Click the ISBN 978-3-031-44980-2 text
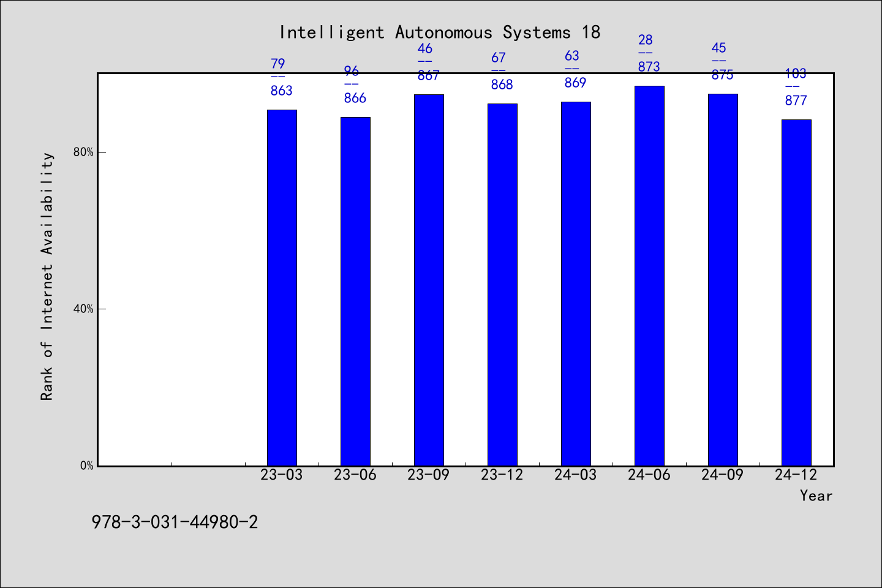Screen dimensions: 882x588 [x=175, y=522]
